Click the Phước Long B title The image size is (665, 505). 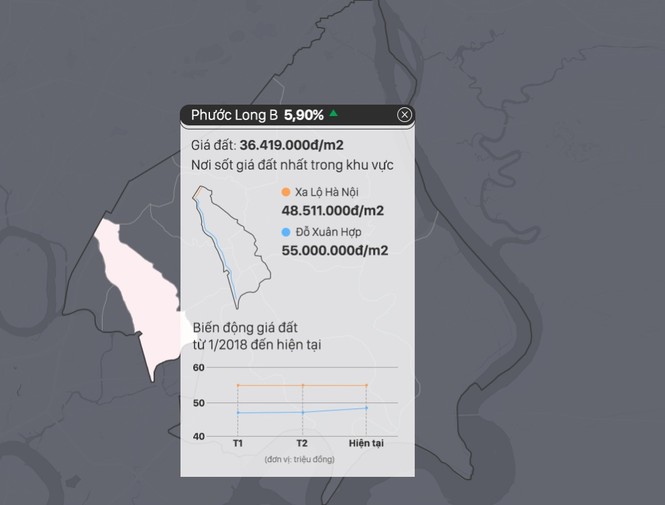(x=235, y=115)
